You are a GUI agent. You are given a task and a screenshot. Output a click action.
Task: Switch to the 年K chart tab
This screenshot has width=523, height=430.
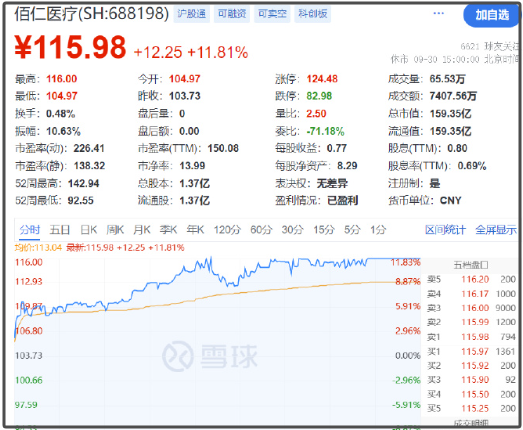(195, 230)
